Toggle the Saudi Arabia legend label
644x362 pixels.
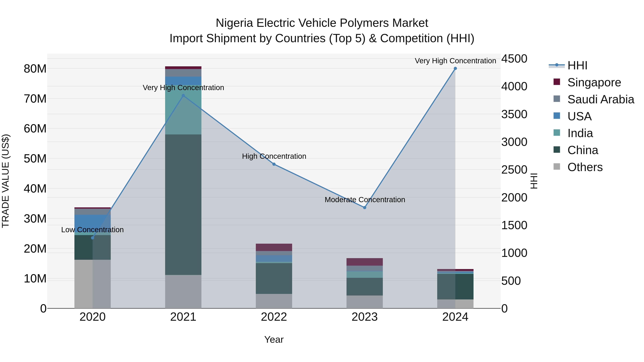tap(601, 99)
